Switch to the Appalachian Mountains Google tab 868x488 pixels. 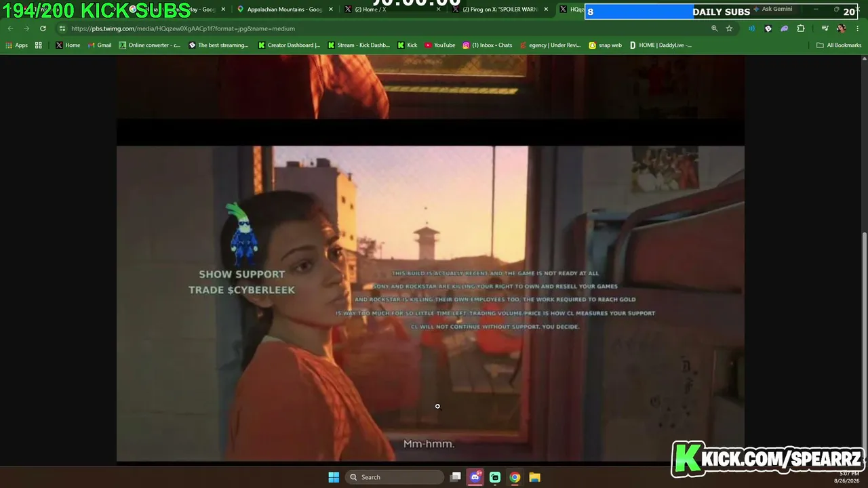point(285,9)
